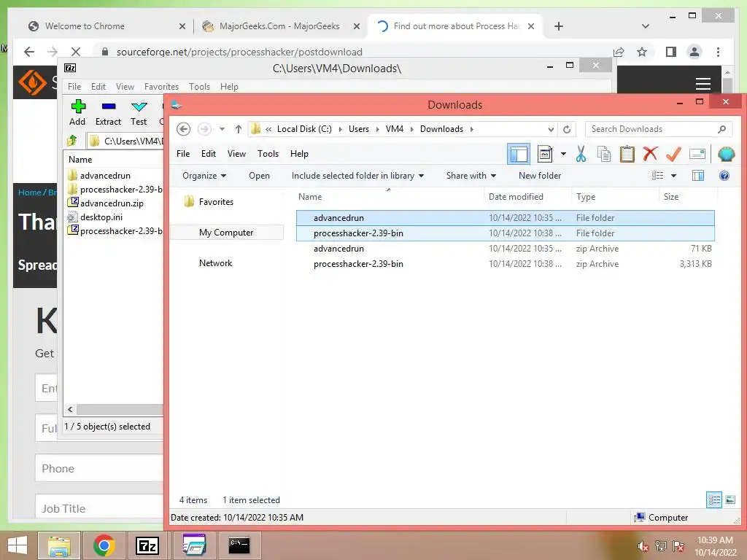This screenshot has height=560, width=747.
Task: Click Local Disk (C:) breadcrumb
Action: coord(304,129)
